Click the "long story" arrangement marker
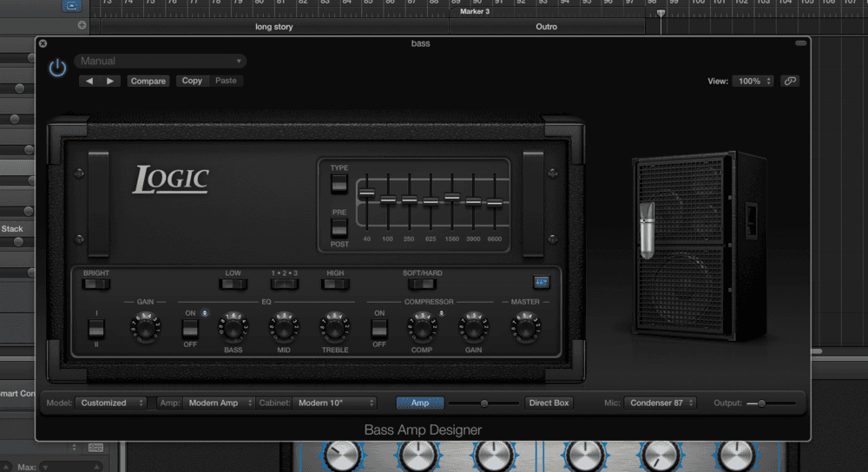This screenshot has height=472, width=868. 274,27
